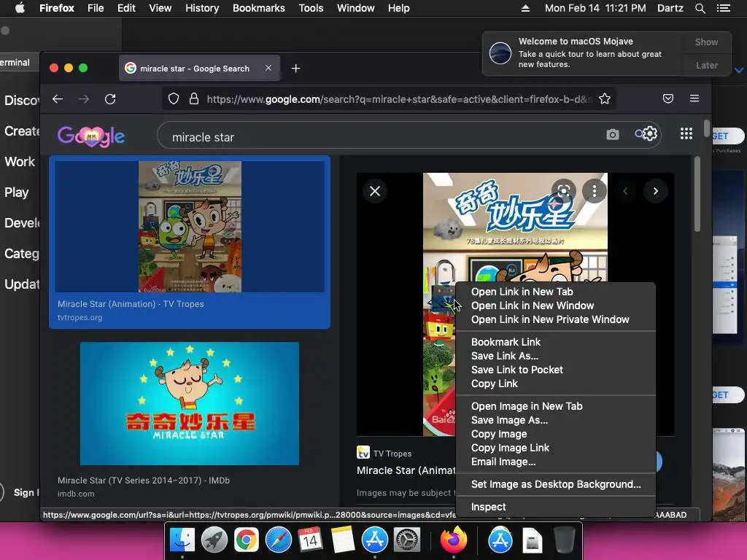This screenshot has height=560, width=747.
Task: Search by image using the camera icon
Action: click(x=613, y=135)
